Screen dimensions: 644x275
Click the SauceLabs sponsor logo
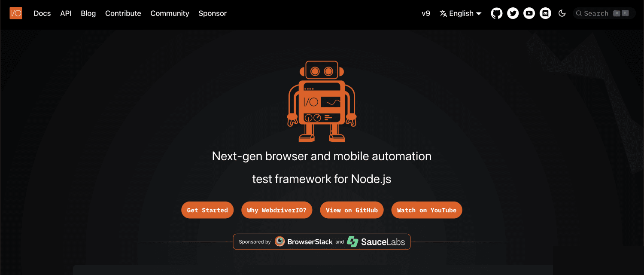click(x=376, y=242)
